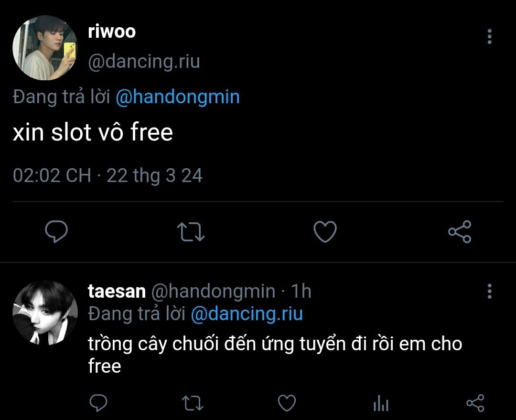
Task: Share riwoo's tweet
Action: click(460, 232)
